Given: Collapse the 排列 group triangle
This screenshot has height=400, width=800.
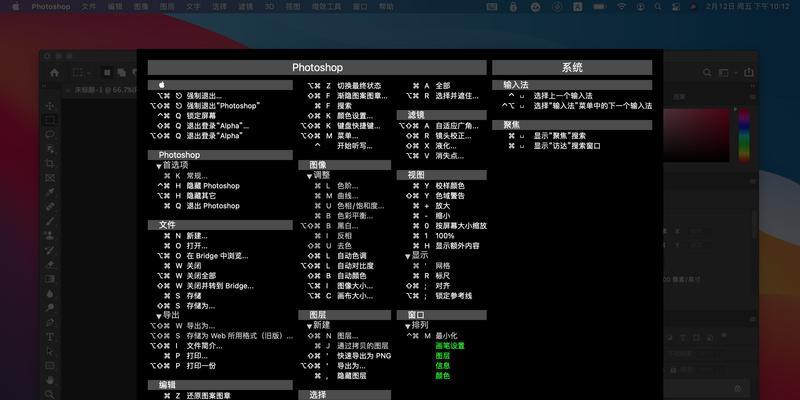Looking at the screenshot, I should coord(408,327).
